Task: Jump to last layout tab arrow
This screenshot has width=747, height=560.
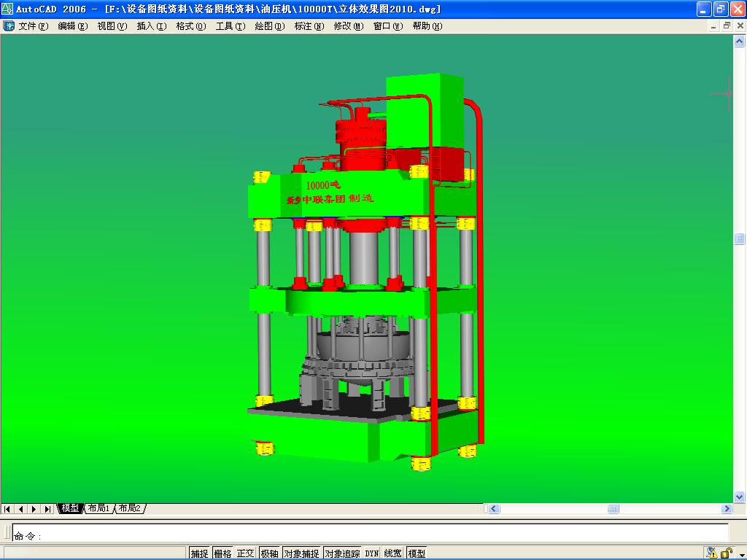Action: [x=47, y=509]
